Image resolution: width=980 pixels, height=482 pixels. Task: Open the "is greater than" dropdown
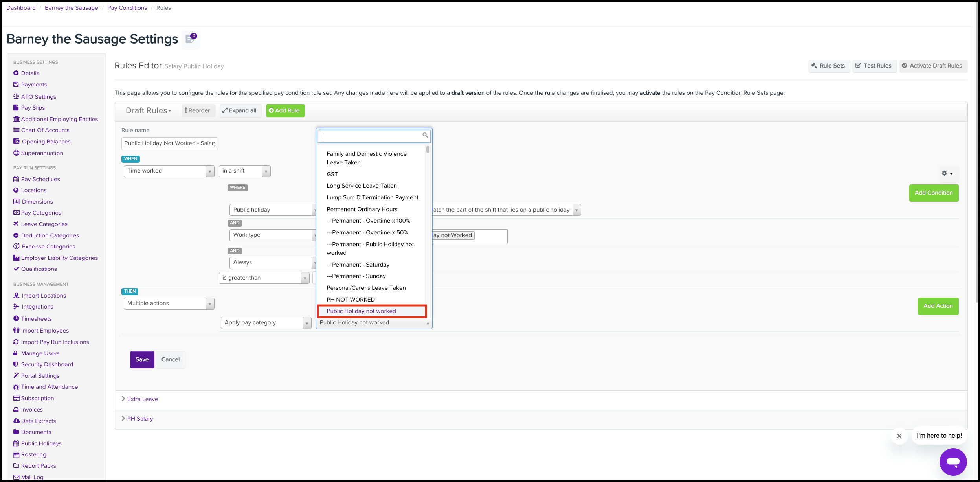pyautogui.click(x=264, y=278)
